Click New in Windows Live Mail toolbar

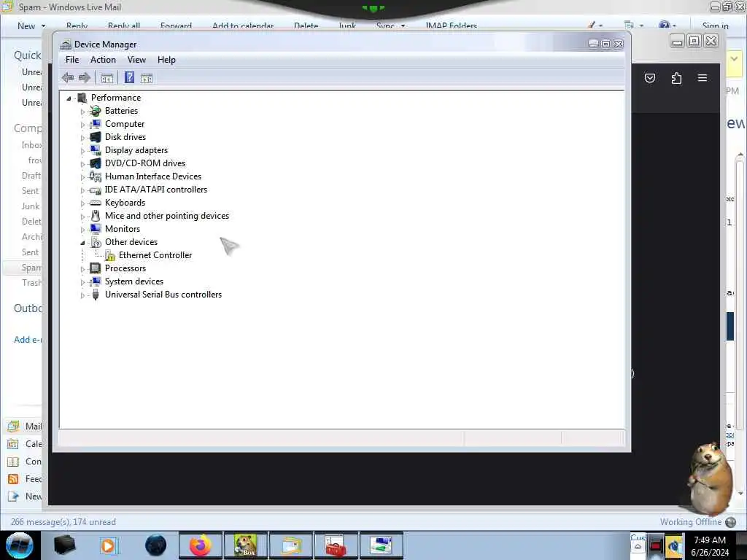26,26
